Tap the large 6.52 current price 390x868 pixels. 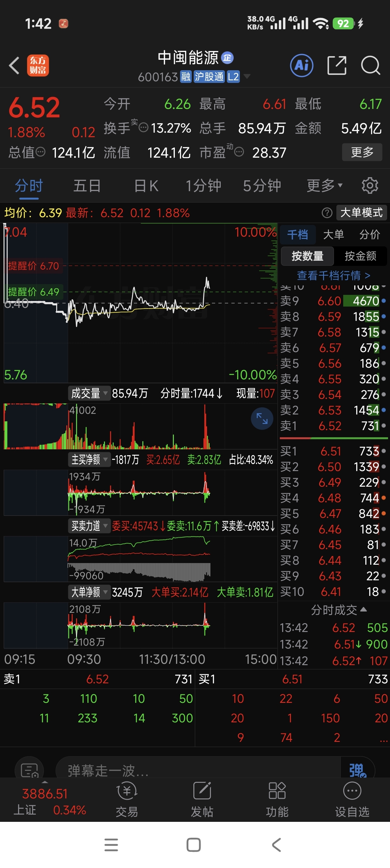click(x=34, y=108)
